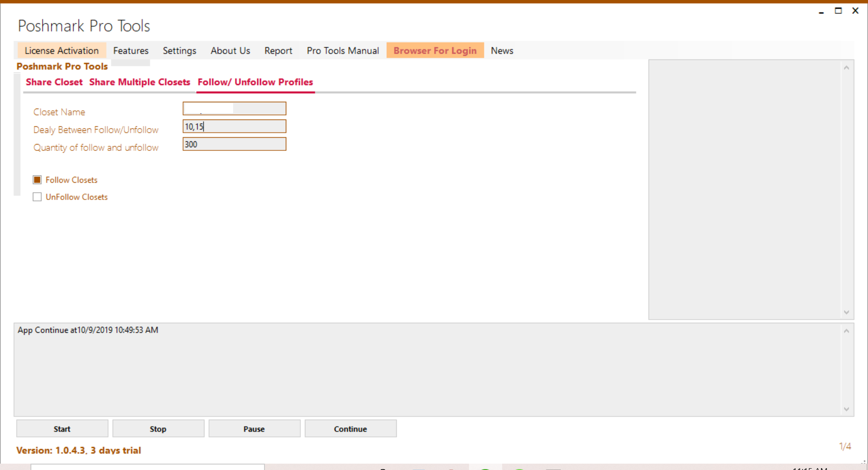Click the Poshmark Pro Tools section label

pos(62,66)
